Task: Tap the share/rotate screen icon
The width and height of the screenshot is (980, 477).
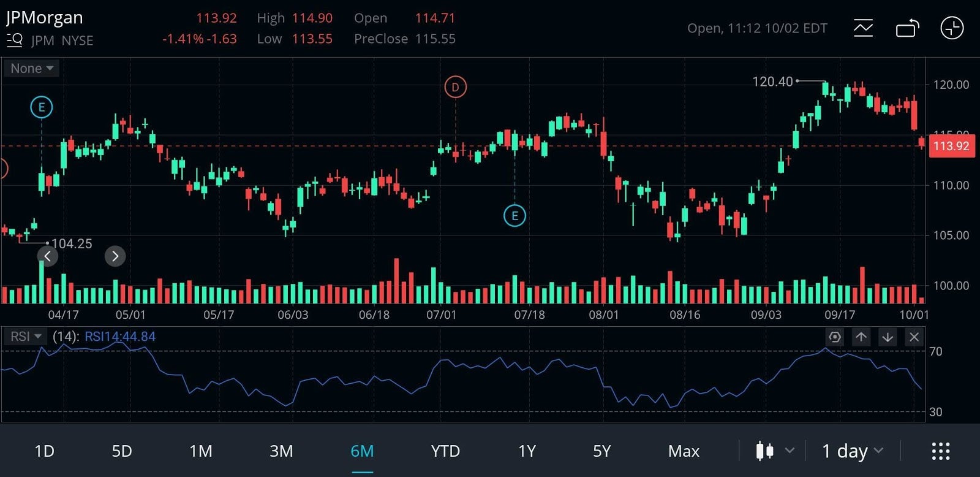Action: [908, 28]
